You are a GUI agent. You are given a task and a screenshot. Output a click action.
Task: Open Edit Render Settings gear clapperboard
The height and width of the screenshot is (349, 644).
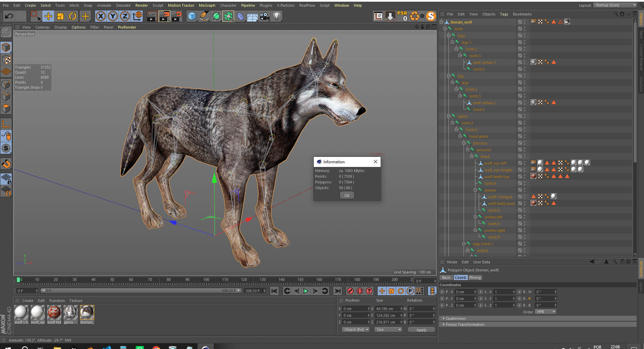pos(177,16)
